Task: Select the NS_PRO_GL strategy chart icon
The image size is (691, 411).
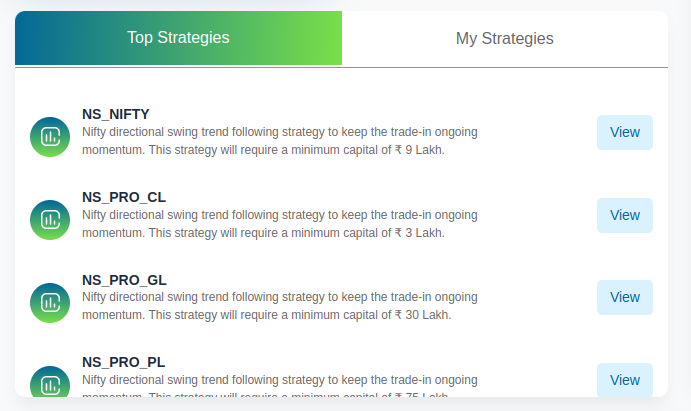Action: pyautogui.click(x=50, y=303)
